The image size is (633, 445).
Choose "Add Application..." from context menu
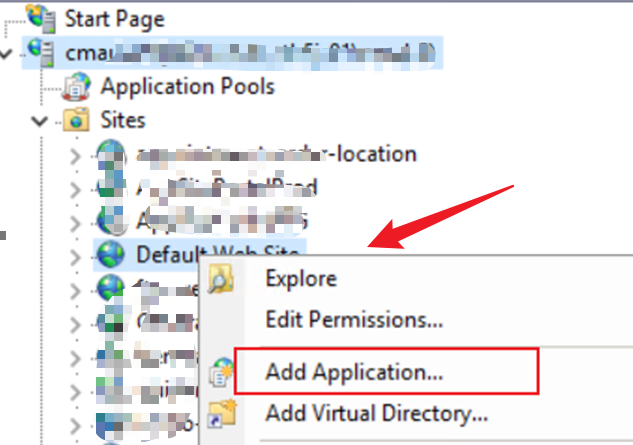[x=354, y=372]
